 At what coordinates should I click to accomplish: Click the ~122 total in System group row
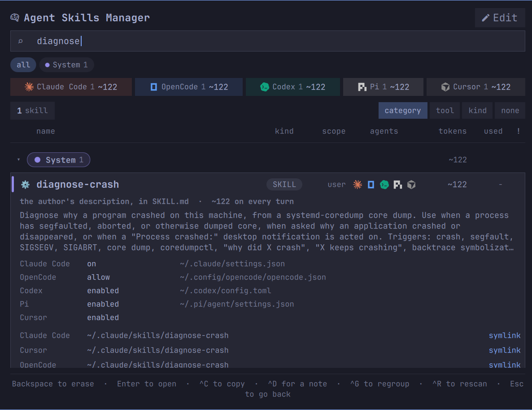(x=458, y=160)
